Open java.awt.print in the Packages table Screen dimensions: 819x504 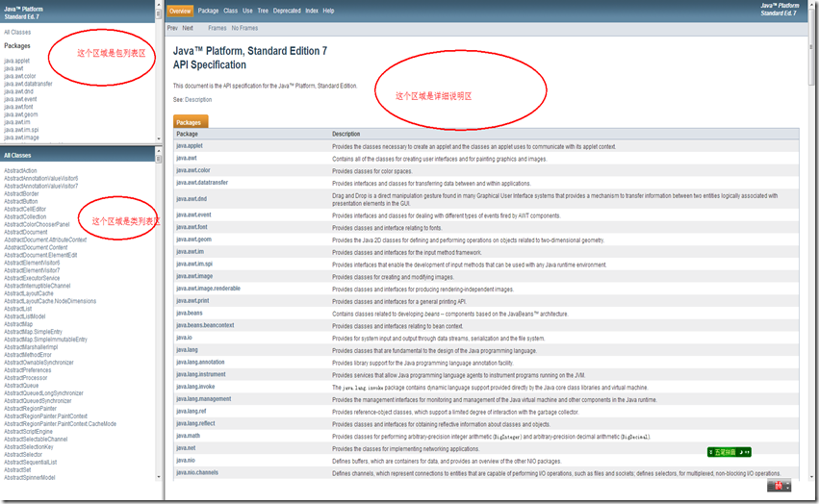point(192,301)
